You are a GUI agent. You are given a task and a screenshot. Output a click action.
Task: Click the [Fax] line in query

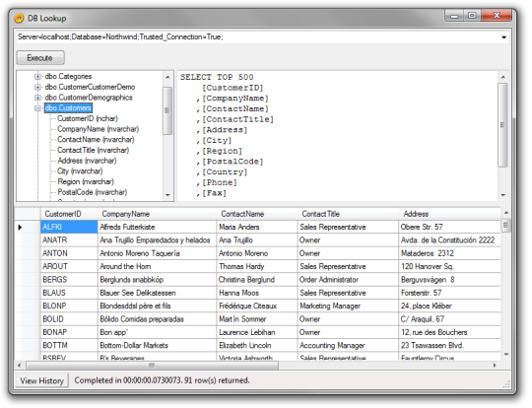coord(211,193)
